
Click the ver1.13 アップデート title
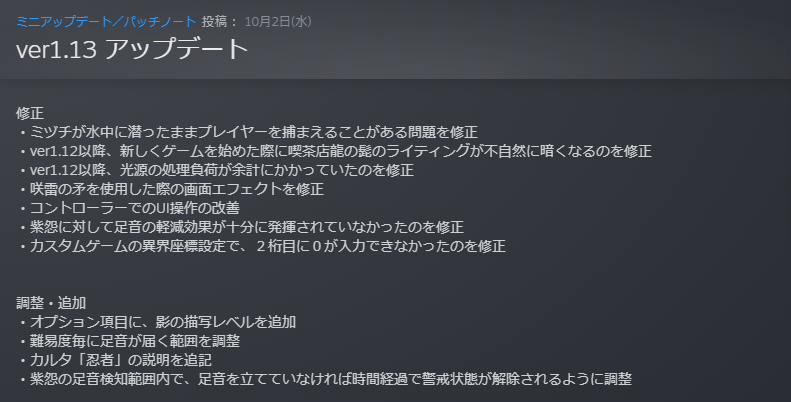click(x=131, y=50)
